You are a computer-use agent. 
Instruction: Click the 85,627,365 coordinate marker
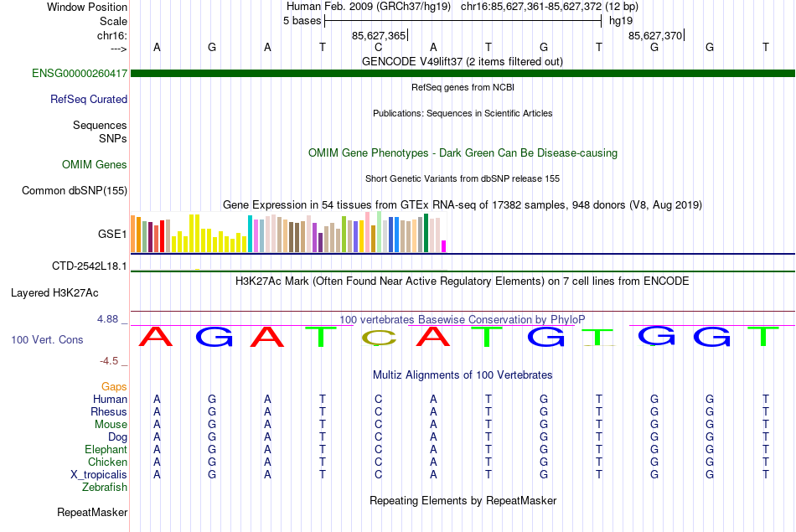tap(379, 35)
